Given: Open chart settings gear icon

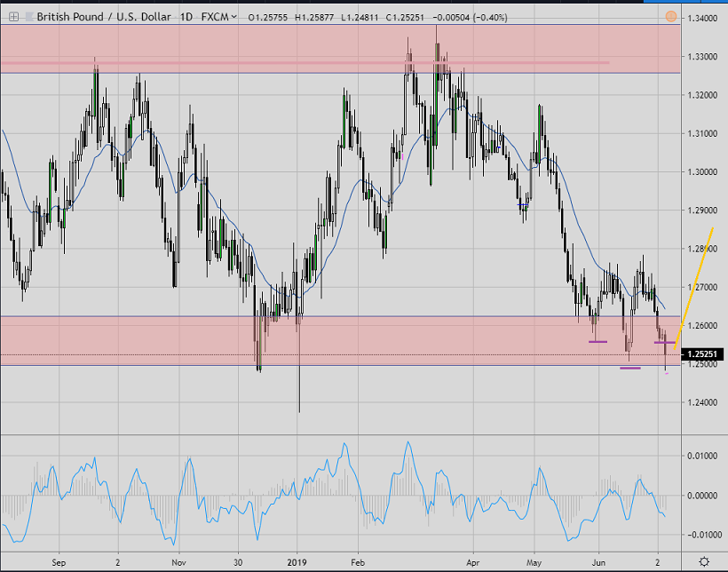Looking at the screenshot, I should pyautogui.click(x=704, y=561).
